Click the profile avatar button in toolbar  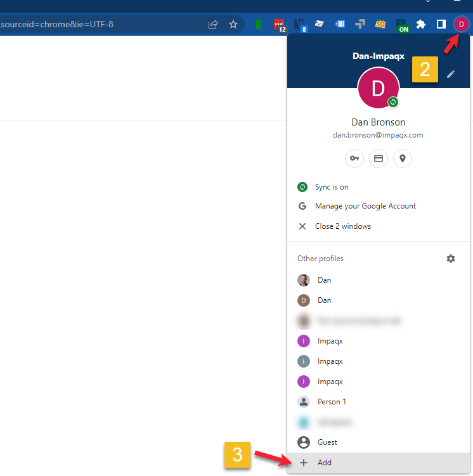pyautogui.click(x=461, y=25)
